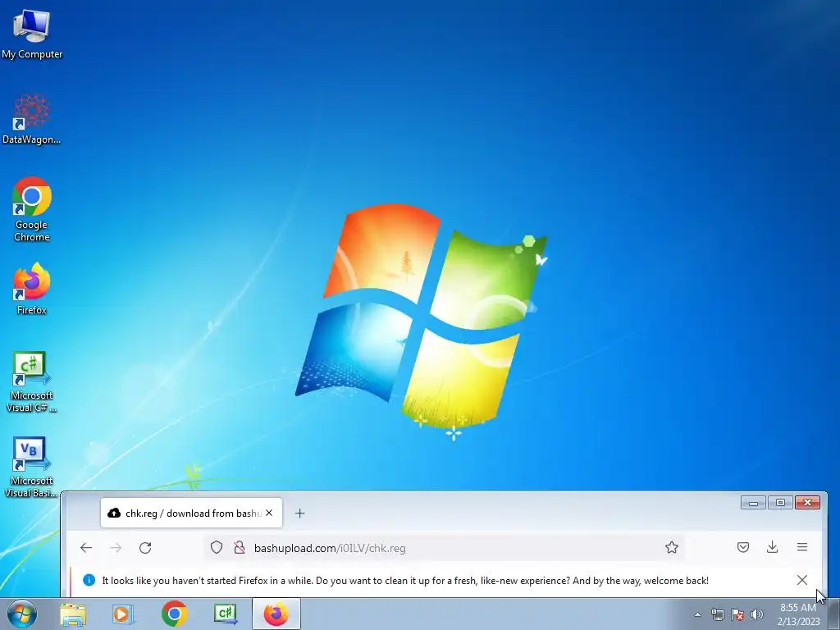Select the Microsoft Visual C# desktop shortcut
This screenshot has height=630, width=840.
click(x=32, y=381)
